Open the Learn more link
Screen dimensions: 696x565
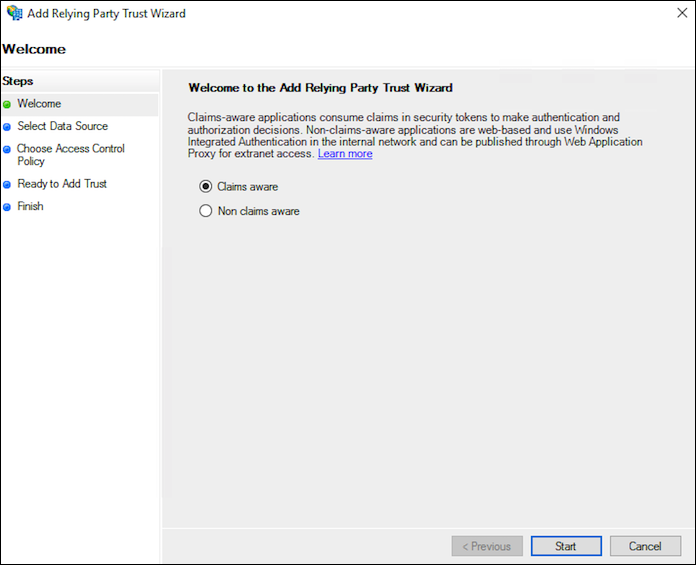[345, 154]
